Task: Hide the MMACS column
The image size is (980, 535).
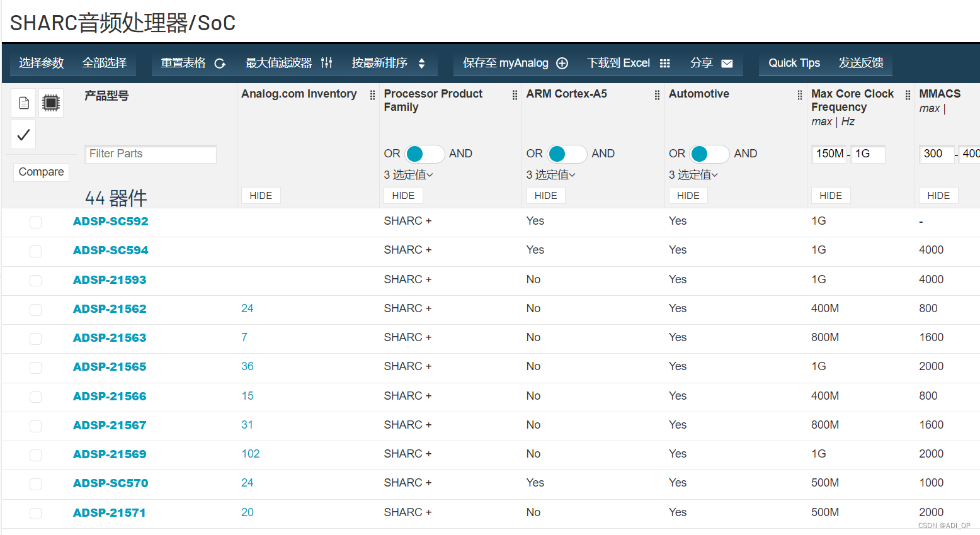Action: [938, 196]
